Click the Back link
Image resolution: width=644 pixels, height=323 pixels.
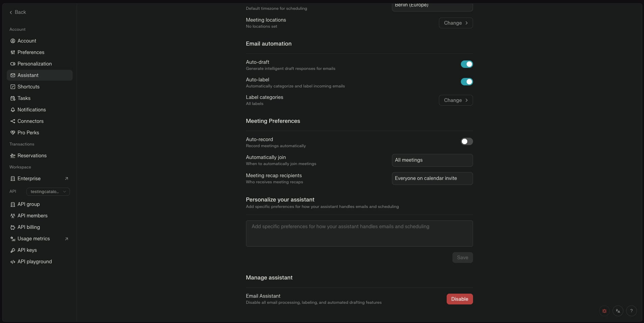pyautogui.click(x=18, y=12)
